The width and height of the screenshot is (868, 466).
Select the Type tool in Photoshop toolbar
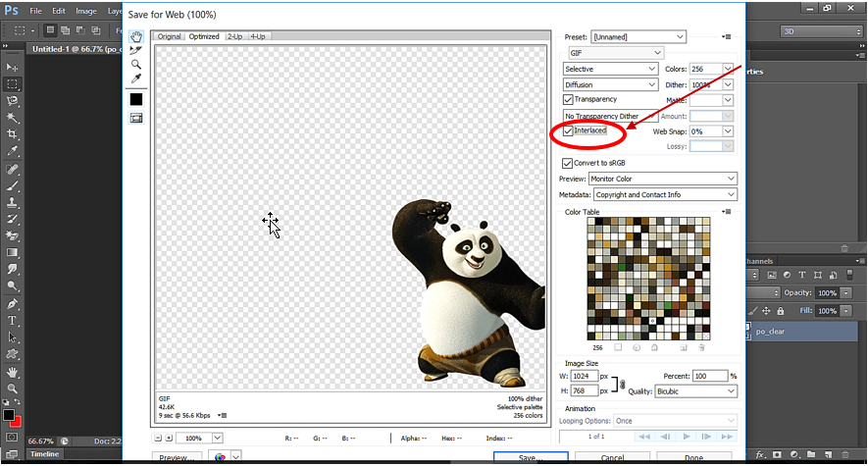pos(12,321)
